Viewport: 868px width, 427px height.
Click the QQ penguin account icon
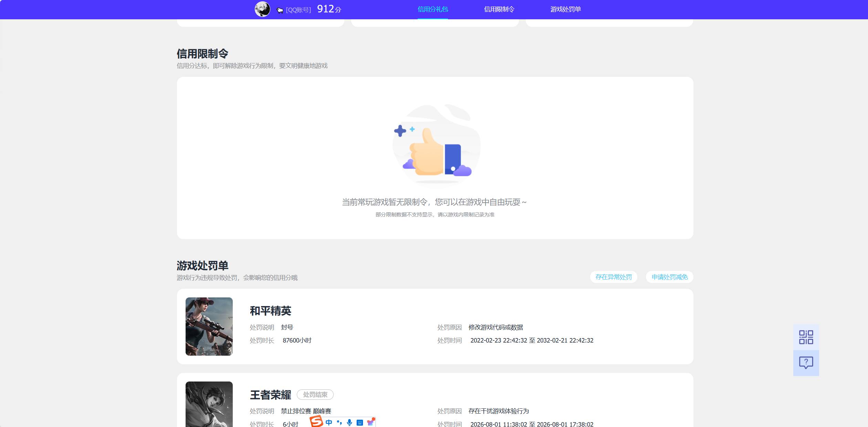coord(280,10)
